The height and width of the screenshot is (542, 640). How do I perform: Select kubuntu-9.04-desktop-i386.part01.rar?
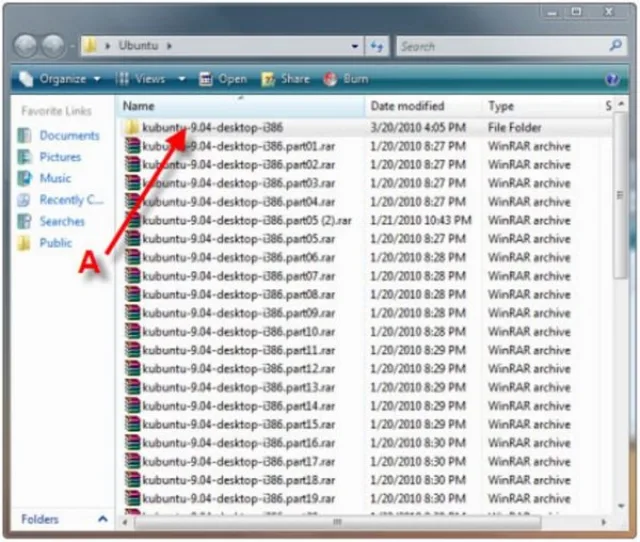tap(238, 146)
